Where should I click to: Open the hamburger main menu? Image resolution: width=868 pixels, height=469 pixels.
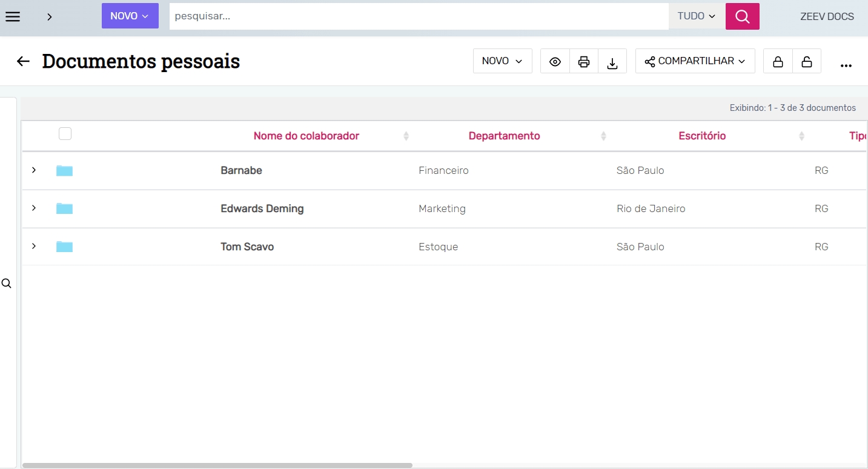click(x=13, y=16)
